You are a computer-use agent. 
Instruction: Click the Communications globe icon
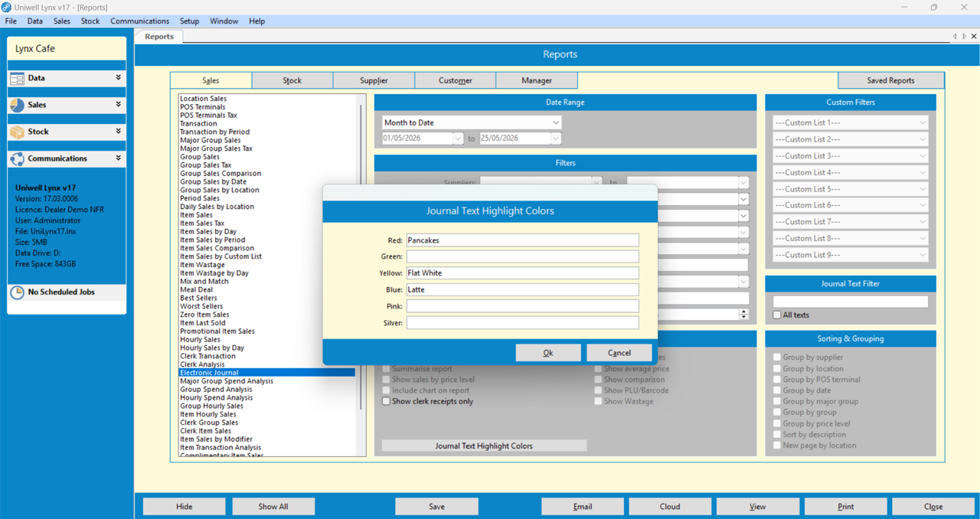pos(17,158)
